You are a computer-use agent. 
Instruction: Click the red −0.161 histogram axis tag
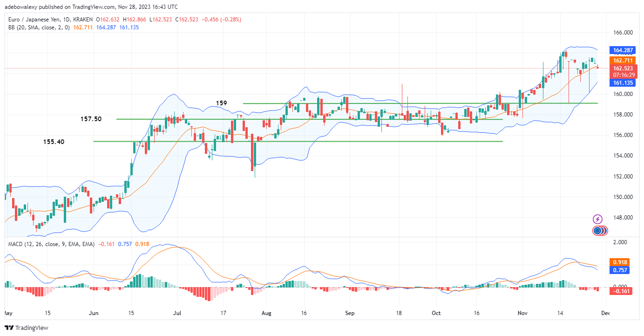pyautogui.click(x=622, y=290)
